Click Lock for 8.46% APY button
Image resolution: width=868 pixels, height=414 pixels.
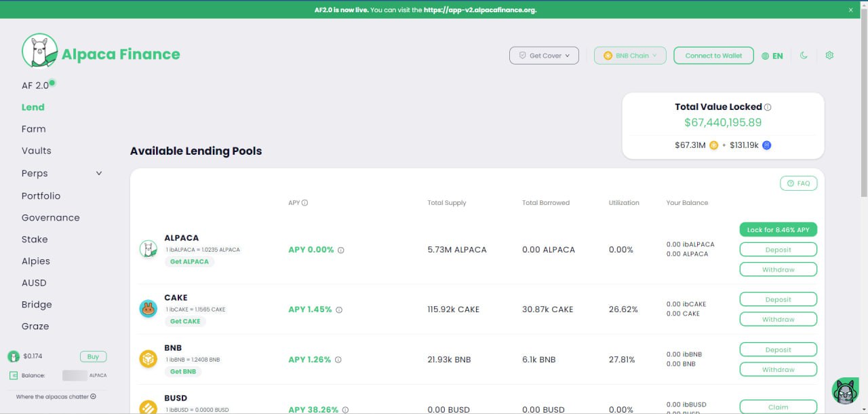click(x=778, y=230)
